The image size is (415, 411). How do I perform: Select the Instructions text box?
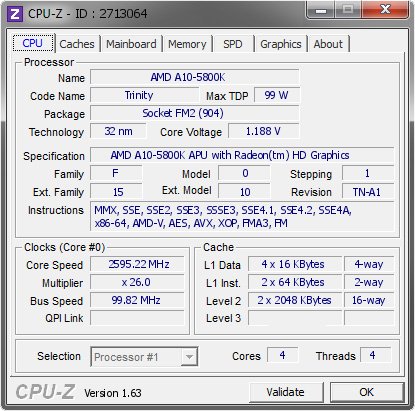tap(242, 217)
